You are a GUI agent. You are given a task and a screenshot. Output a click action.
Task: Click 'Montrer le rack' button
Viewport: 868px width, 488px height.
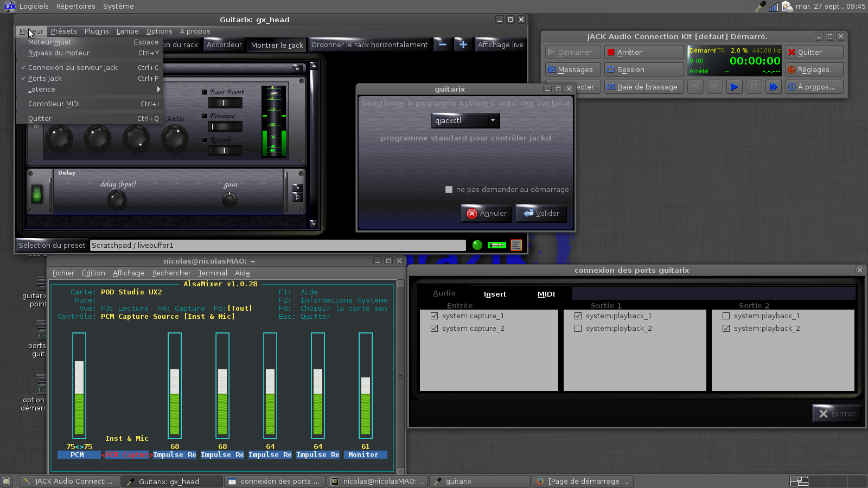click(x=277, y=45)
